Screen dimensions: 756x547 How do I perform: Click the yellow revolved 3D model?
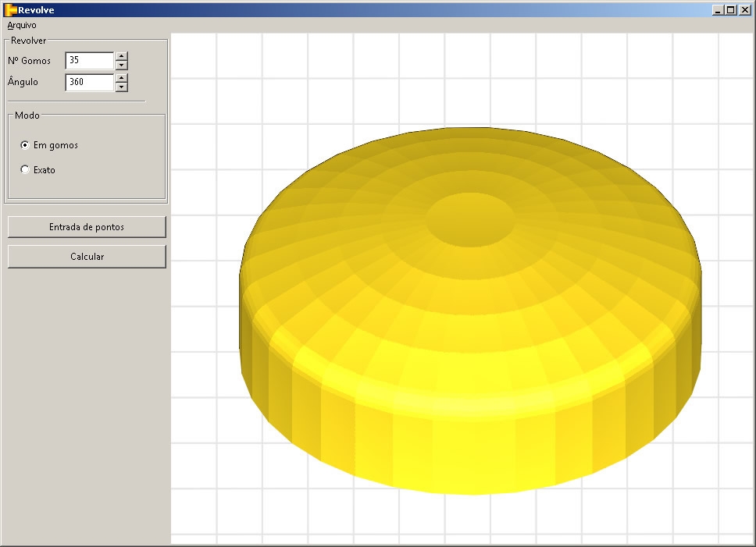pos(469,351)
